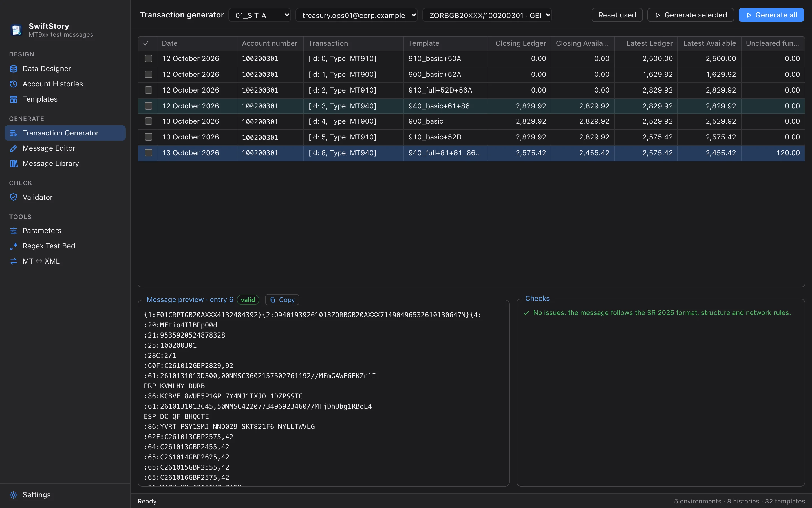Open the treasury.ops01@corp.example user dropdown
Image resolution: width=812 pixels, height=508 pixels.
[356, 15]
